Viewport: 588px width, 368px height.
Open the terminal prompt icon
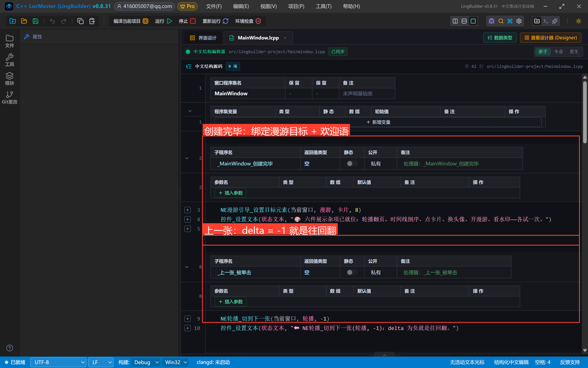(x=546, y=21)
